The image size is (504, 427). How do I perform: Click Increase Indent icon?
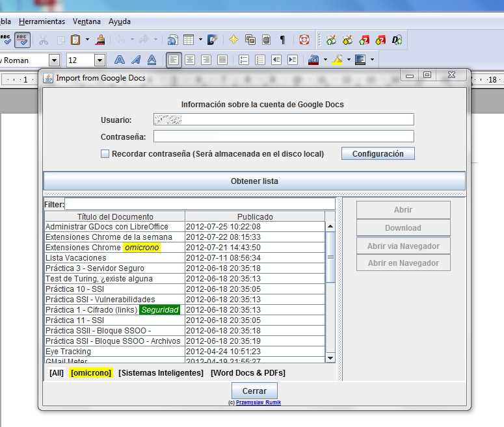click(293, 60)
